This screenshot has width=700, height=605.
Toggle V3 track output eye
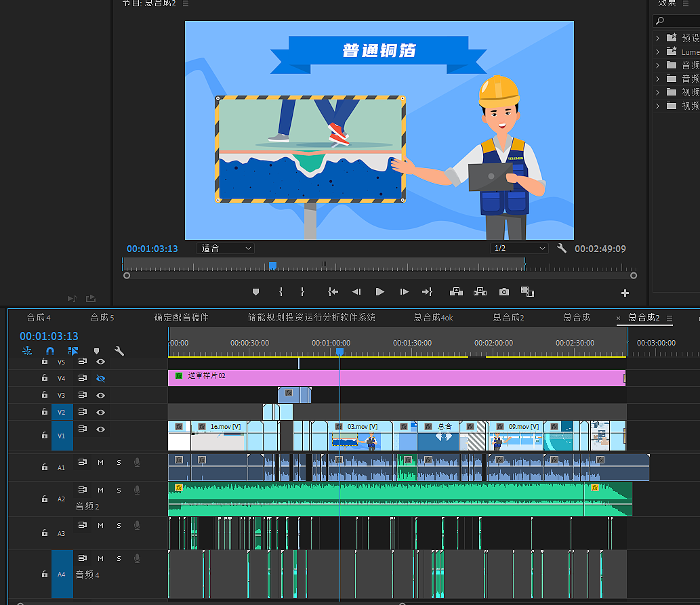click(101, 395)
